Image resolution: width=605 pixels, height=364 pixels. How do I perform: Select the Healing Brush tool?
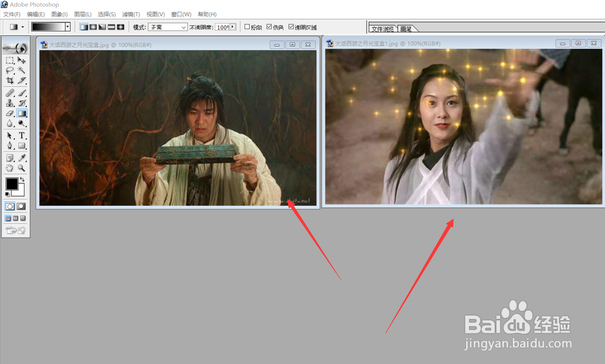click(x=10, y=93)
